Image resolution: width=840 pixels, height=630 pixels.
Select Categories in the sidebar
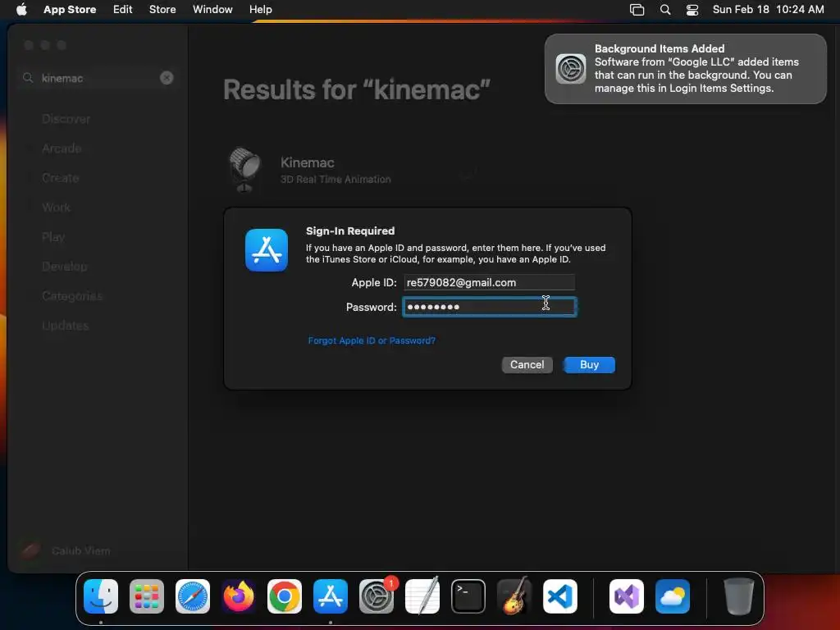pyautogui.click(x=72, y=295)
